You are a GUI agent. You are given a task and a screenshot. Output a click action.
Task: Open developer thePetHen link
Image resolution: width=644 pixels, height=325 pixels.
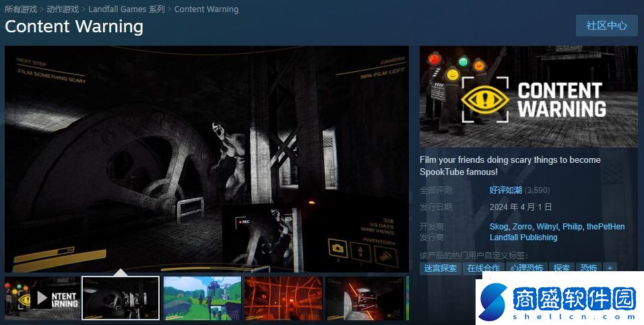pyautogui.click(x=606, y=227)
